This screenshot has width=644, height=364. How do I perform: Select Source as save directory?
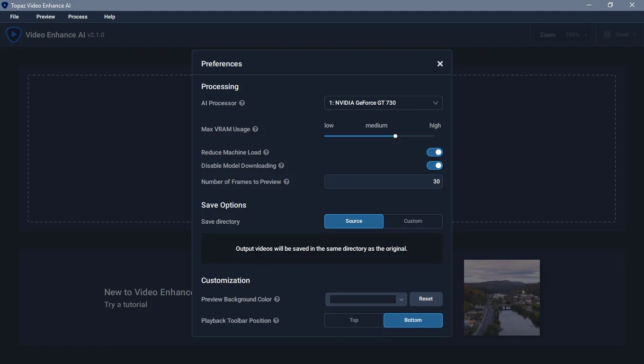pyautogui.click(x=354, y=221)
